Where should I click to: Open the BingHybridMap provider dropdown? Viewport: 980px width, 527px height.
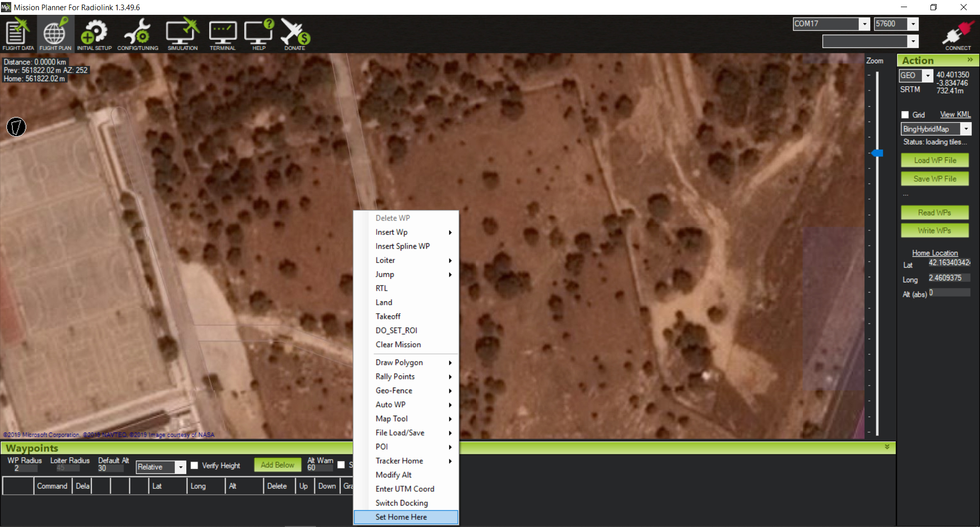coord(966,129)
